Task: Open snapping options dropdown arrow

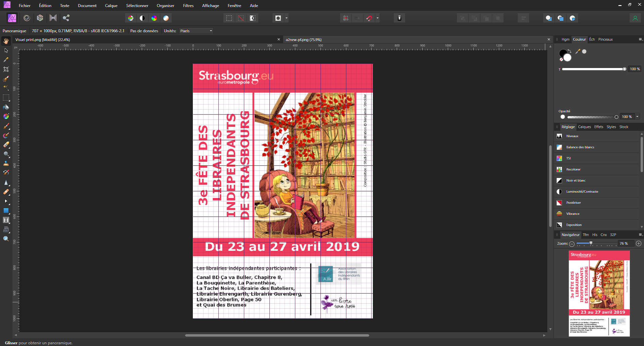Action: point(378,18)
